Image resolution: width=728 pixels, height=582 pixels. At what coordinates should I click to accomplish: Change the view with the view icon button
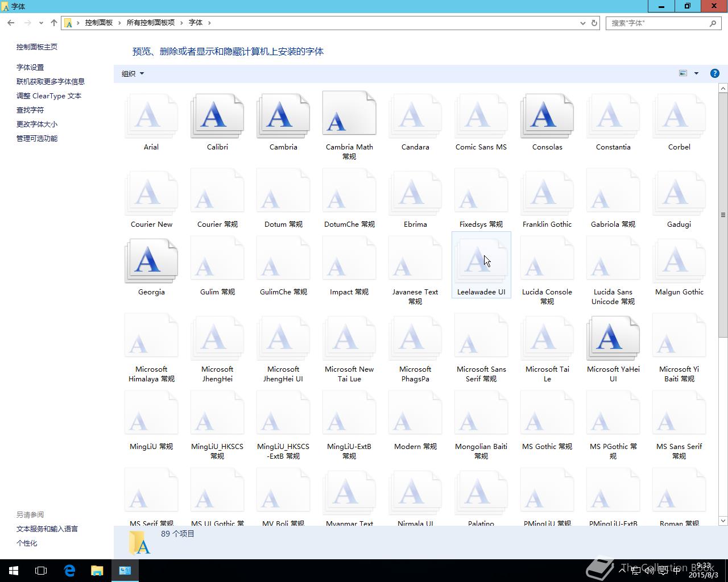coord(683,73)
